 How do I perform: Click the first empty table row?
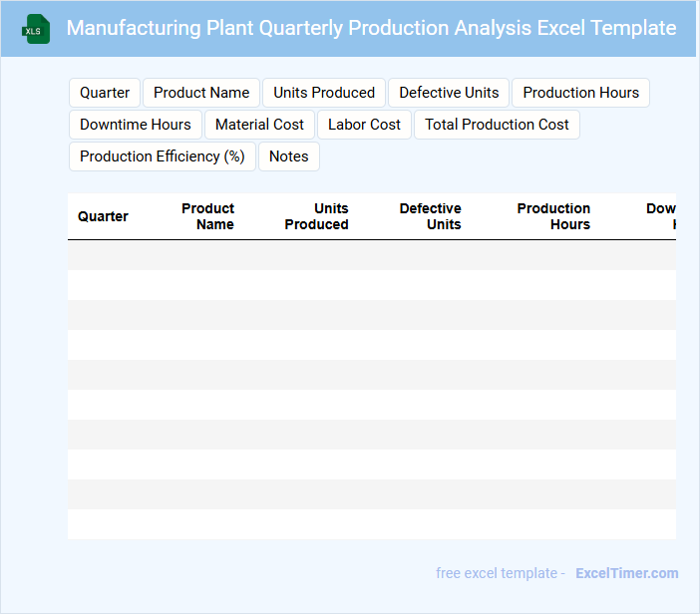coord(371,255)
